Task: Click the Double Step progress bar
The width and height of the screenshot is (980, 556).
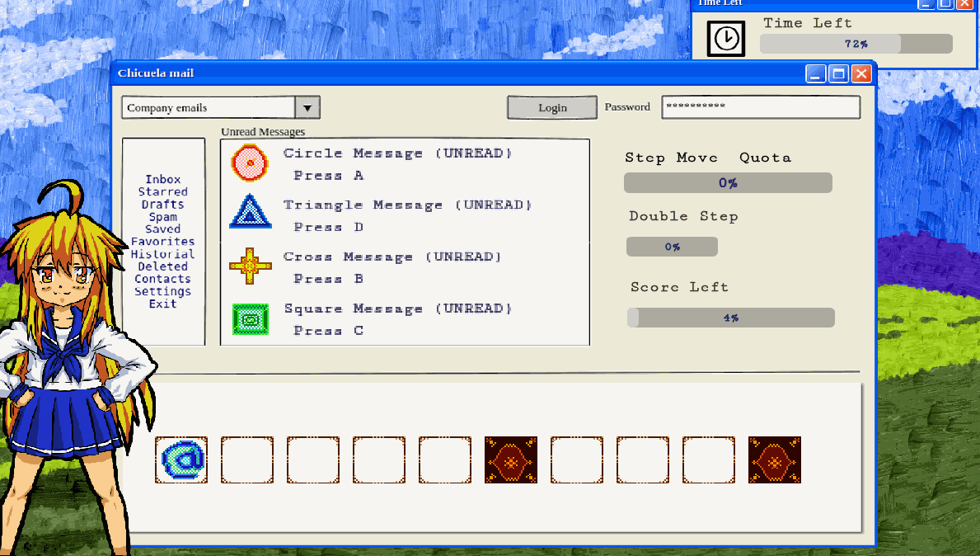Action: click(672, 247)
